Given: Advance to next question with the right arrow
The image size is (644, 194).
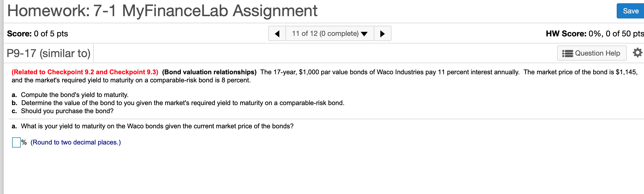Looking at the screenshot, I should [x=383, y=33].
